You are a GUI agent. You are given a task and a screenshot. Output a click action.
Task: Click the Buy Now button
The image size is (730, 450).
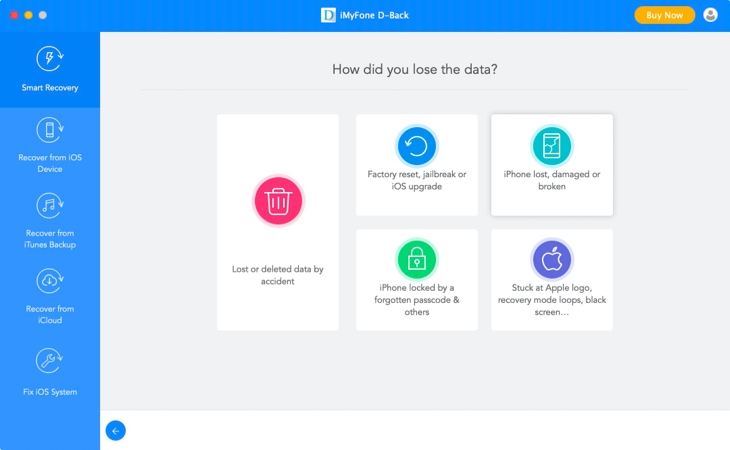click(664, 15)
